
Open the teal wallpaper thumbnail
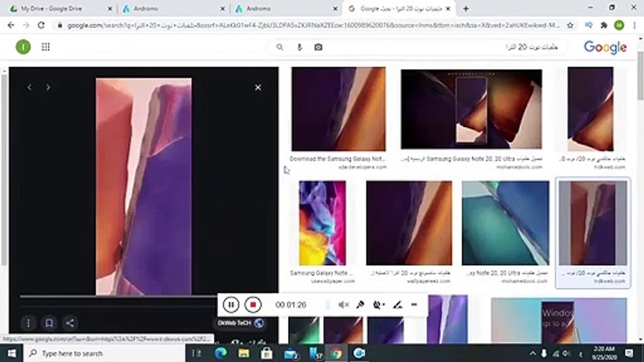(505, 223)
